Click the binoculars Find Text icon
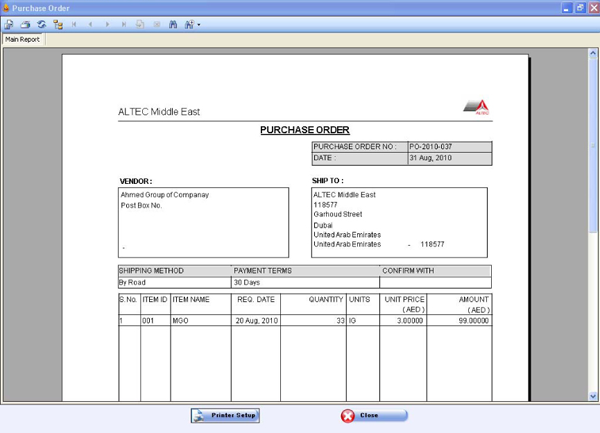Image resolution: width=600 pixels, height=433 pixels. tap(173, 24)
